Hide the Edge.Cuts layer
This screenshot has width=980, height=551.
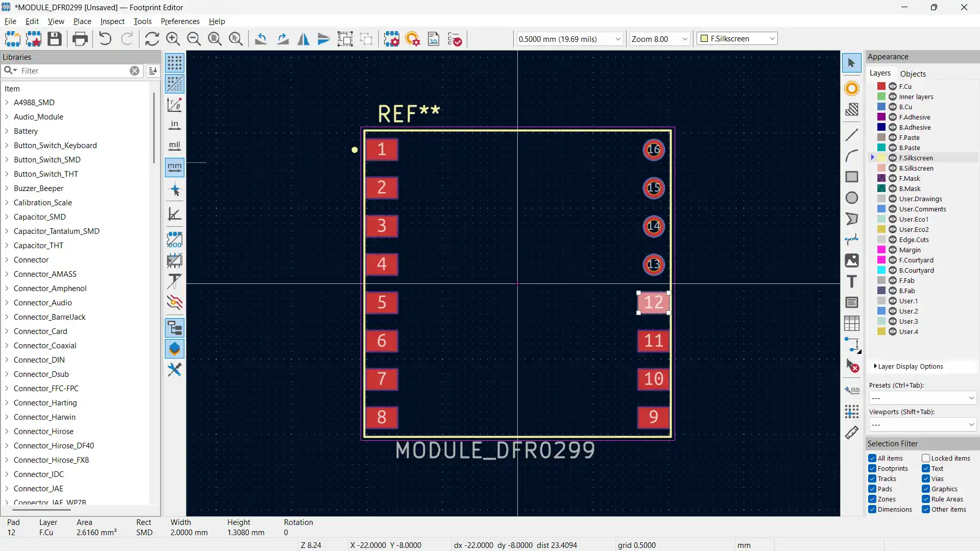[893, 239]
